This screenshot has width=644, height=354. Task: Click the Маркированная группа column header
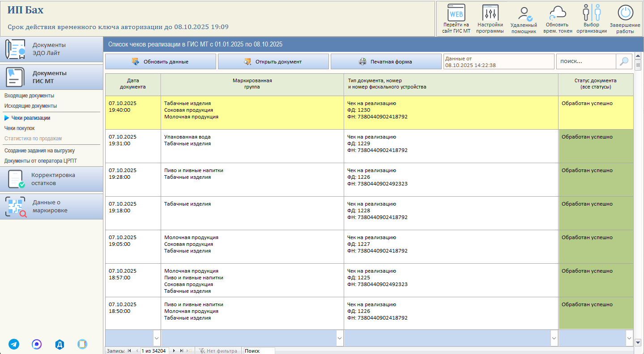[252, 84]
